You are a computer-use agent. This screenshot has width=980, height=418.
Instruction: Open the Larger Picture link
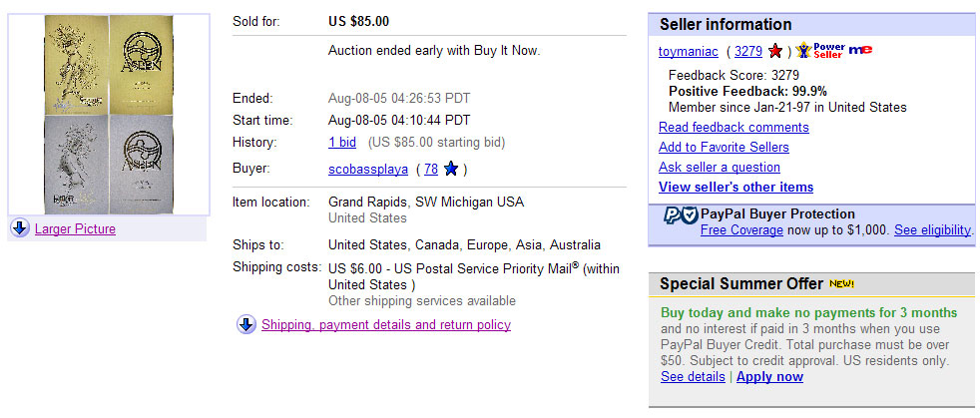(75, 228)
